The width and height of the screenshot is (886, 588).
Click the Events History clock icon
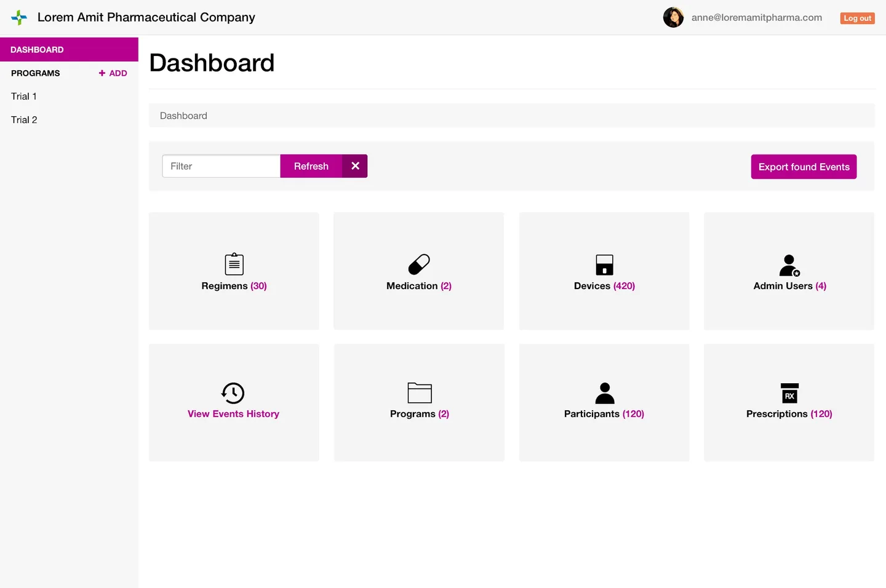tap(233, 392)
